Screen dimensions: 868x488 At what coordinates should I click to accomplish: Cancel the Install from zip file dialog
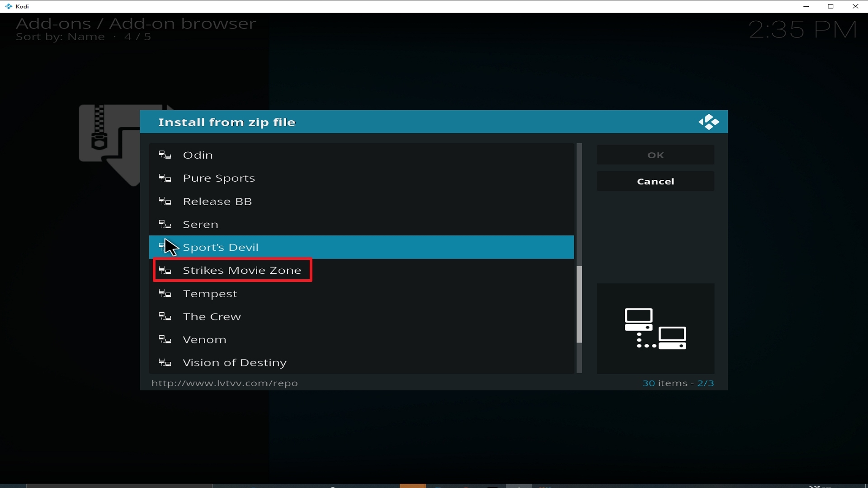[656, 181]
